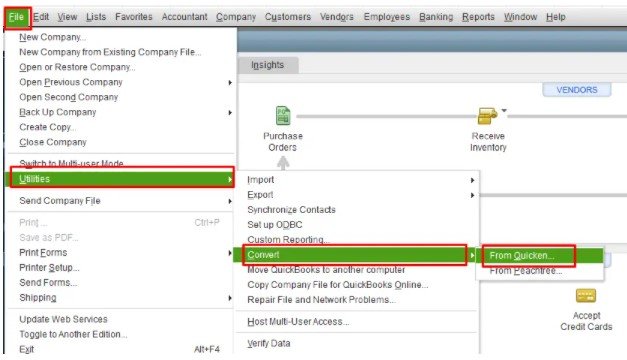This screenshot has width=627, height=360.
Task: Open the Accept Credit Cards icon
Action: [x=586, y=296]
